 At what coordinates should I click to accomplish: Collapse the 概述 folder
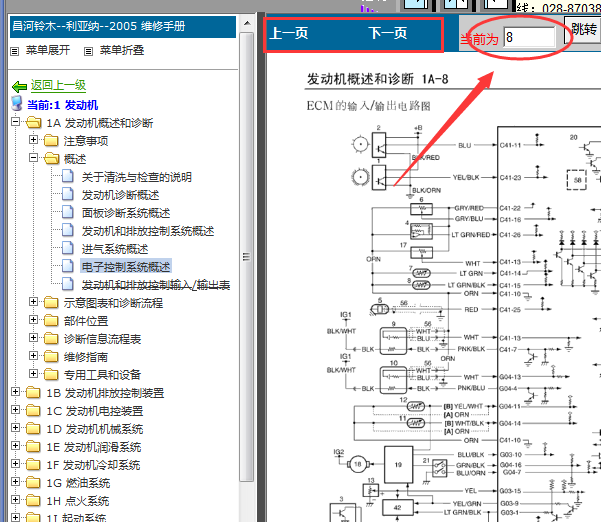[x=33, y=158]
